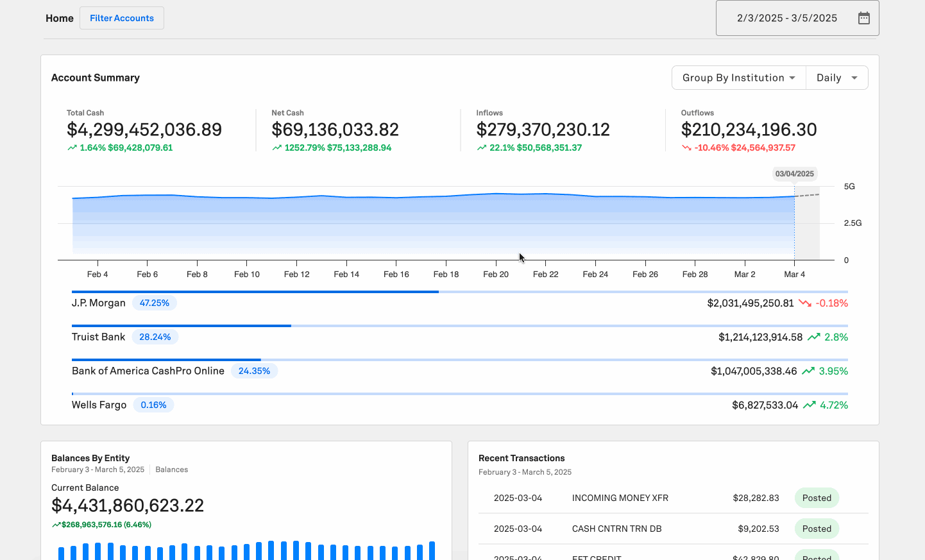Click the 47.25% badge for J.P. Morgan

tap(154, 302)
